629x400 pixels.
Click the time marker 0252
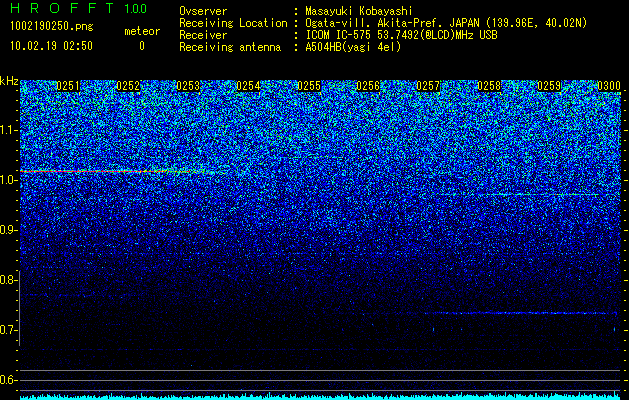pyautogui.click(x=128, y=86)
